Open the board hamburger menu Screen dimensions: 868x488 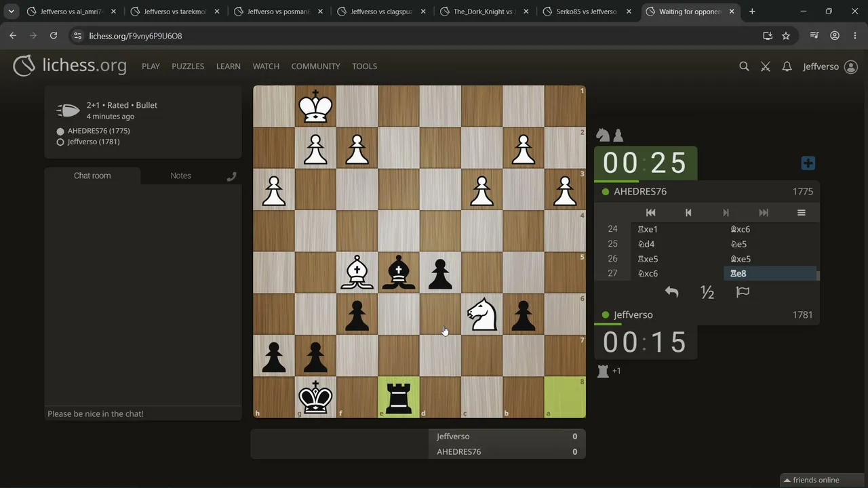coord(801,213)
